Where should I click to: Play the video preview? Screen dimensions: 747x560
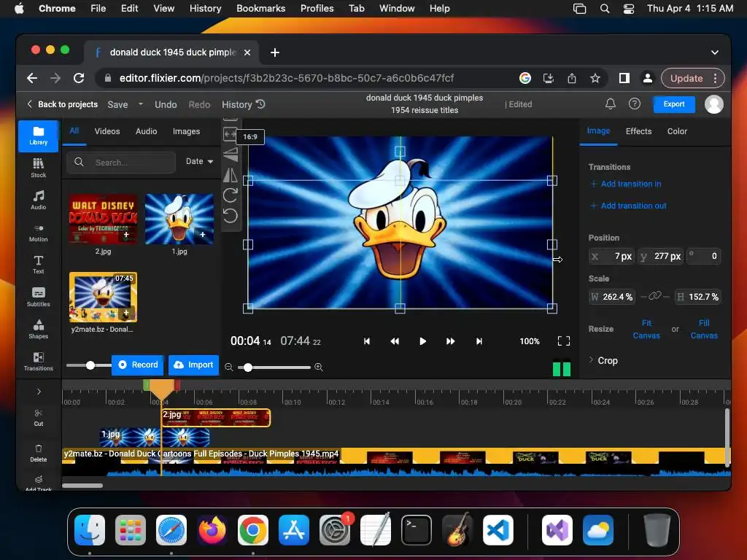(x=422, y=341)
